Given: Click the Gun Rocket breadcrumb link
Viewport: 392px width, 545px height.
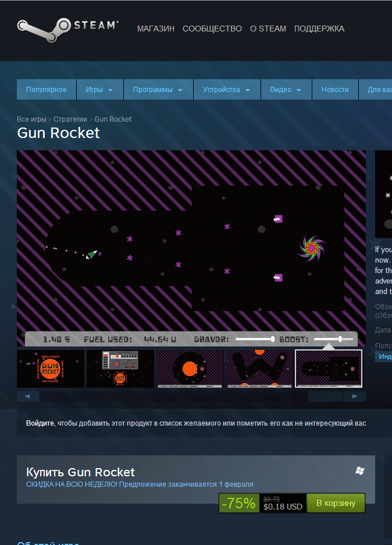Looking at the screenshot, I should pos(113,119).
